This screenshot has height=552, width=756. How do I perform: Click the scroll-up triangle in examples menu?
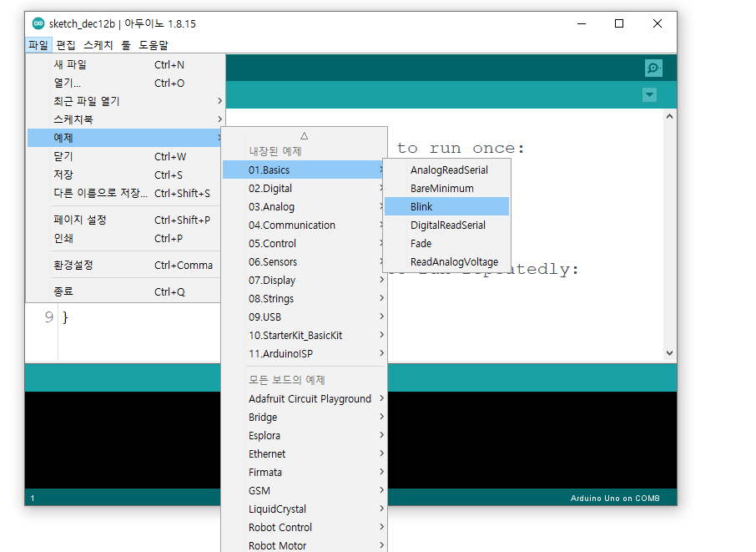305,136
